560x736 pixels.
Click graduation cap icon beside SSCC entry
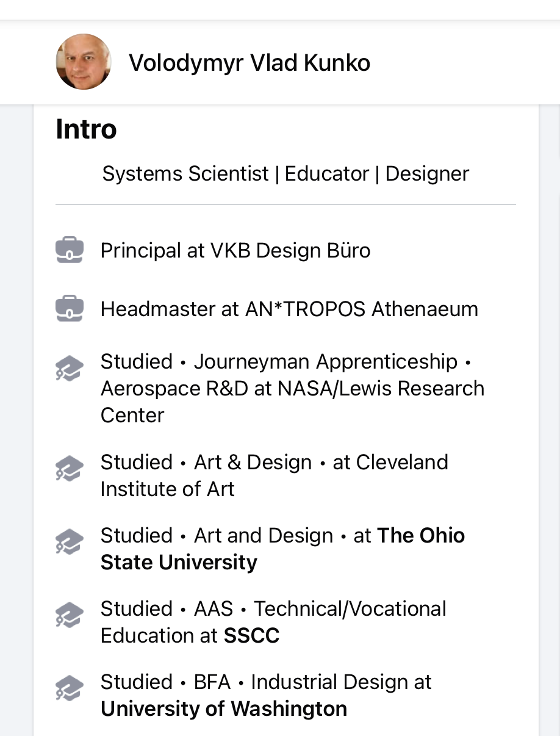point(70,615)
